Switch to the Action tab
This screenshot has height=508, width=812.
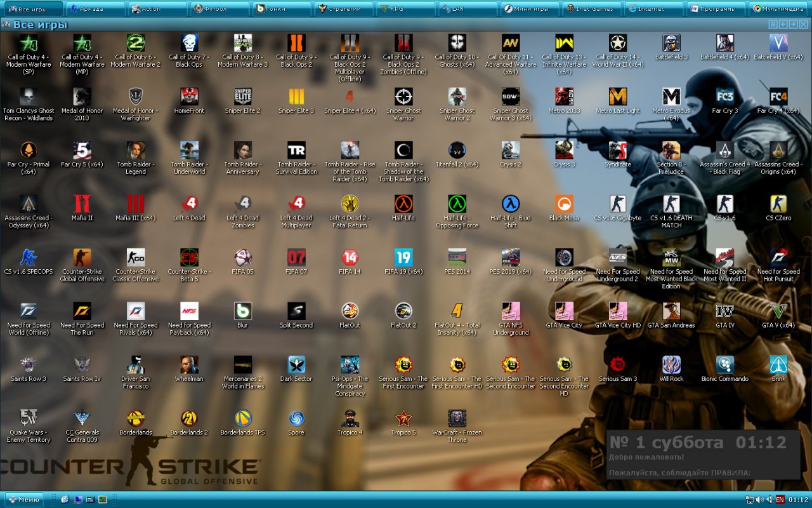pos(157,9)
